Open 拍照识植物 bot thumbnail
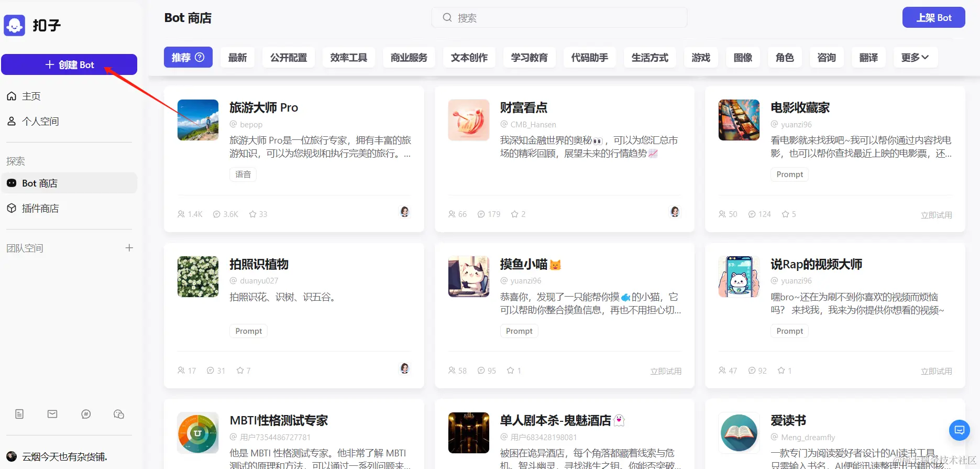Screen dimensions: 980x469 click(198, 277)
